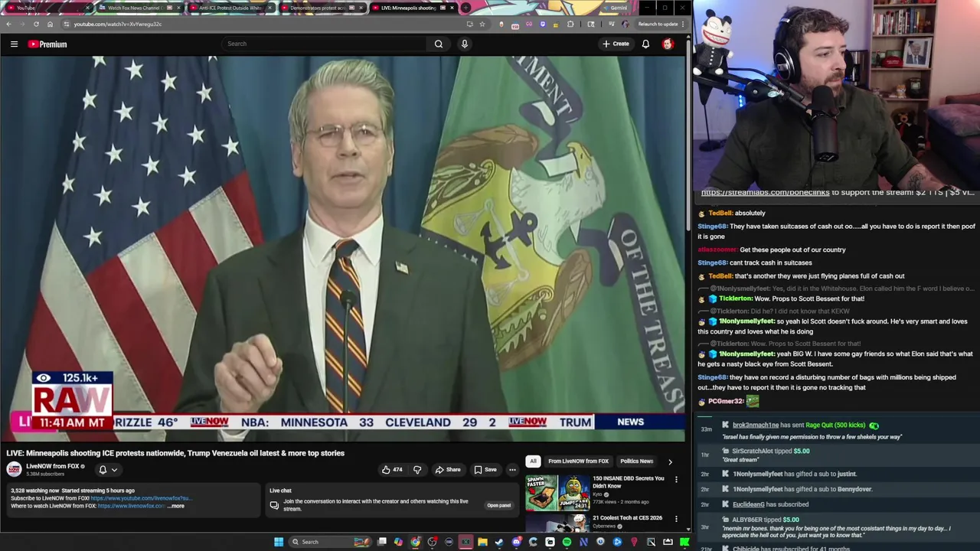Switch to Demonstrators protest browser tab
The height and width of the screenshot is (551, 980).
320,8
